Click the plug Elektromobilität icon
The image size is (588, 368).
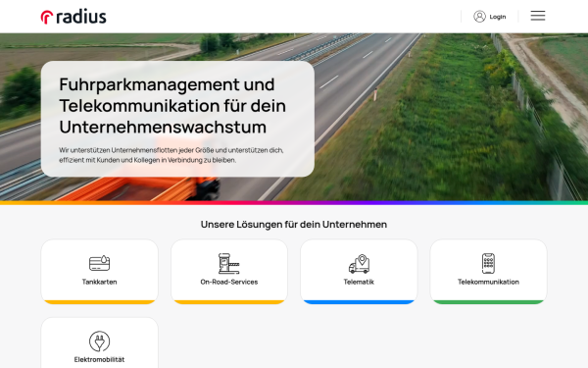[x=99, y=342]
